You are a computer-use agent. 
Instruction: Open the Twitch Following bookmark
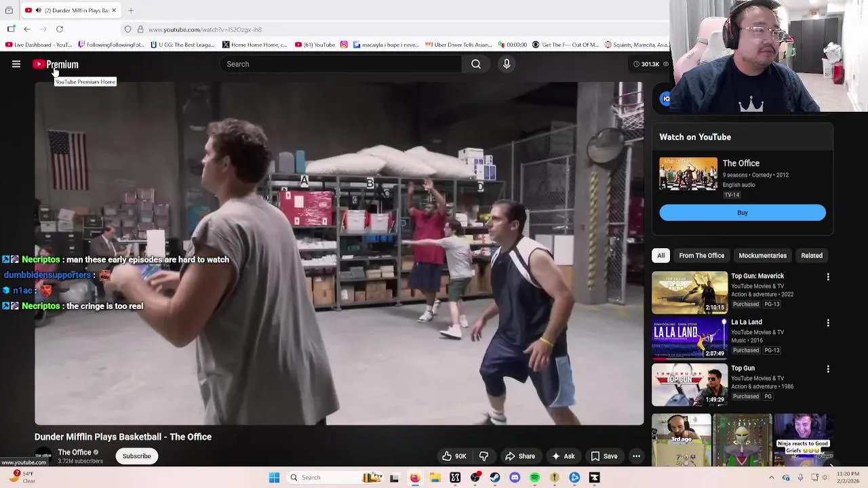click(x=111, y=45)
